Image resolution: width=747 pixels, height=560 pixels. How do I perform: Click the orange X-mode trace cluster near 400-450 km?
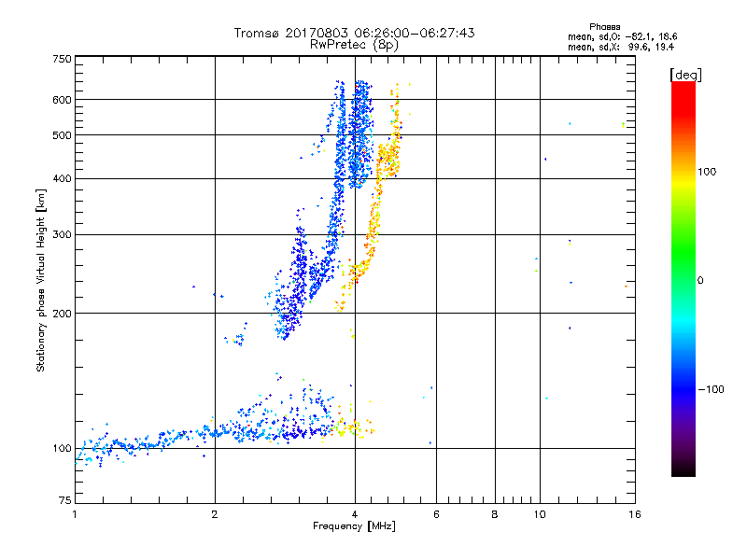click(388, 160)
